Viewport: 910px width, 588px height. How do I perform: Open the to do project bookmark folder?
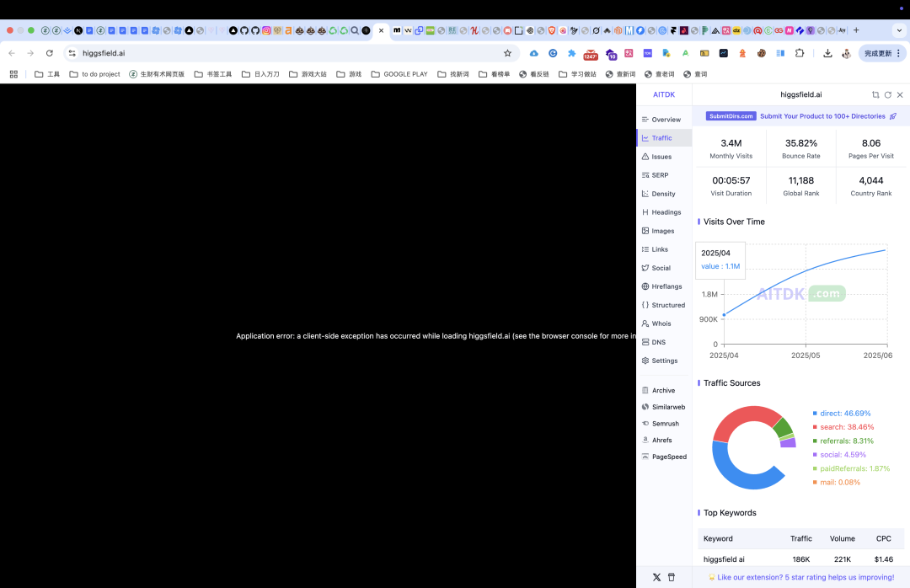click(94, 74)
